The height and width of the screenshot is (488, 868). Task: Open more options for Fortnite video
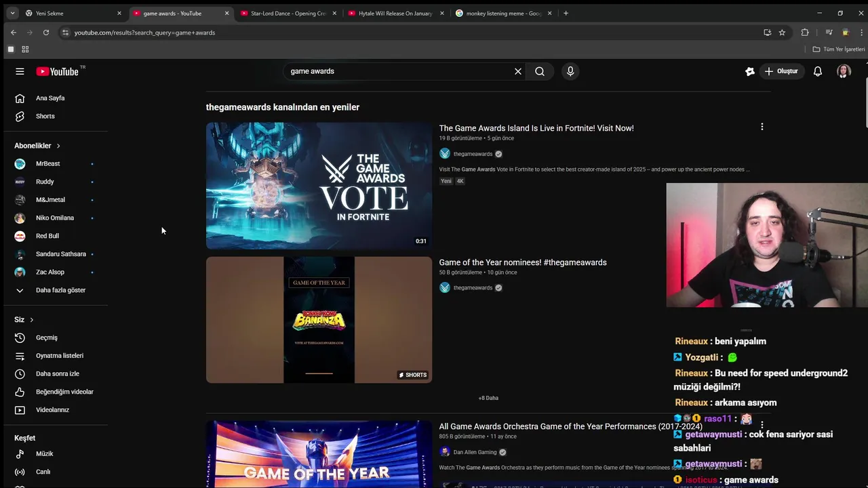click(x=762, y=127)
